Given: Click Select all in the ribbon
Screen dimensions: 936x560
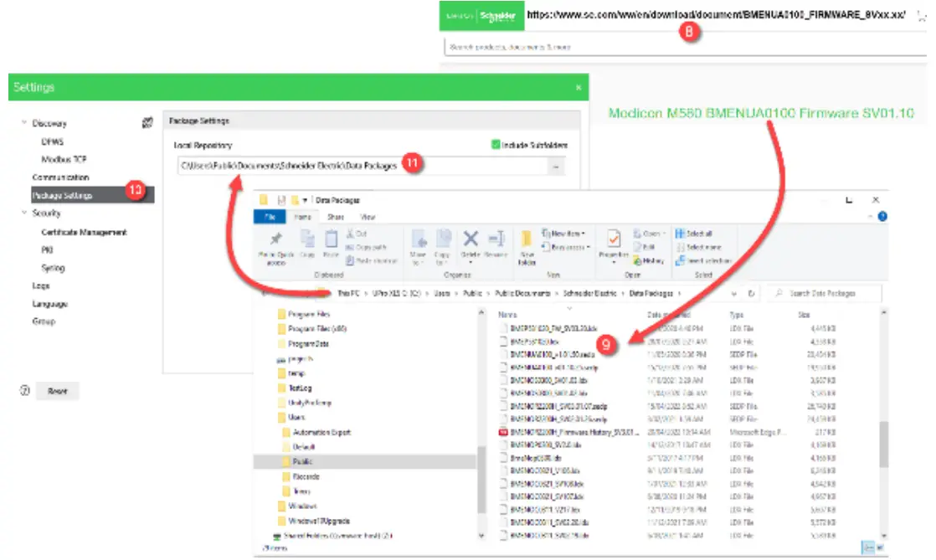Looking at the screenshot, I should pos(694,234).
